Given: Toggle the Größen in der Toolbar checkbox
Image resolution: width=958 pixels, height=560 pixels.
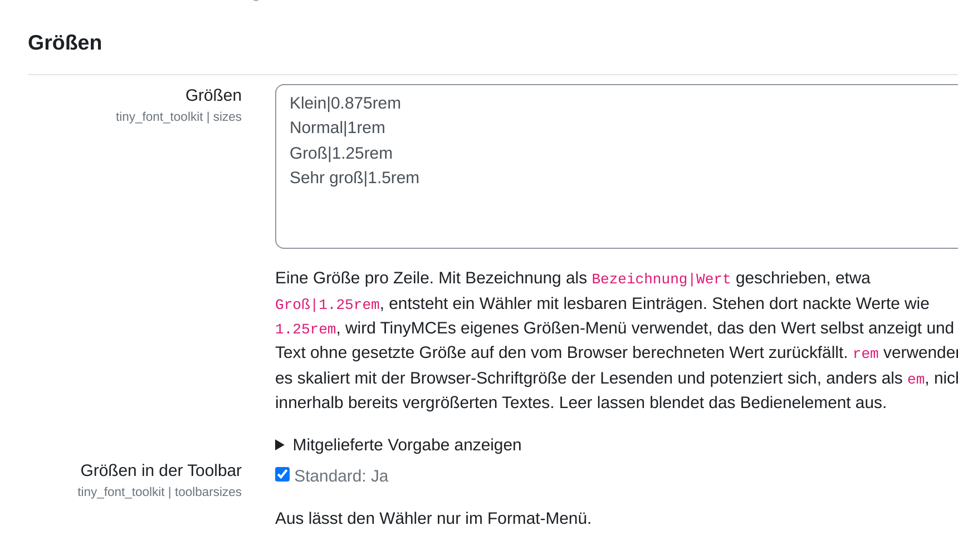Looking at the screenshot, I should click(282, 474).
